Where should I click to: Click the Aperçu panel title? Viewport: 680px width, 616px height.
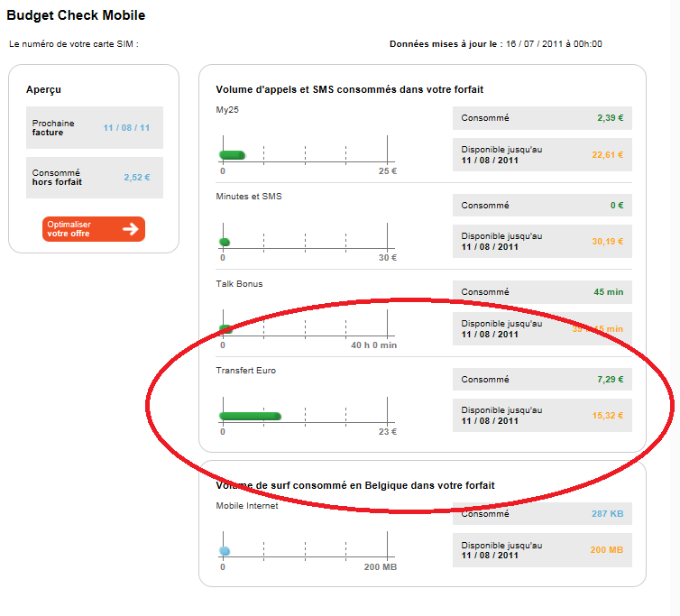pyautogui.click(x=44, y=89)
